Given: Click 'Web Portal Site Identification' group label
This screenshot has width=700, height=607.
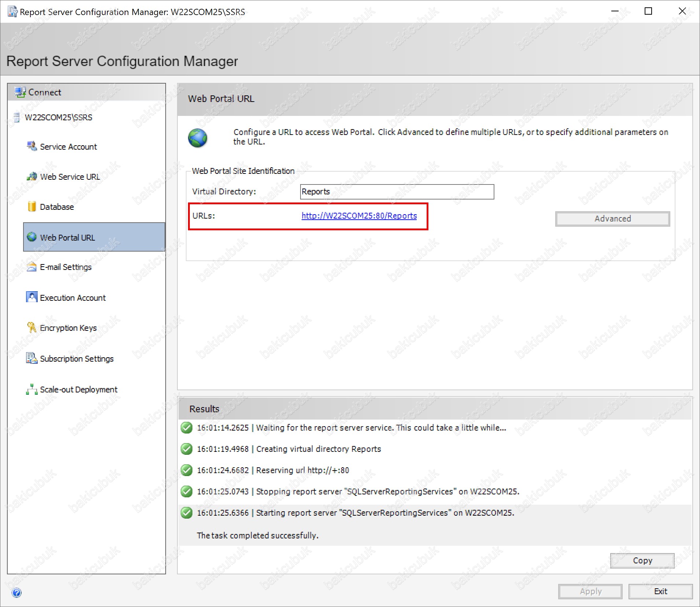Looking at the screenshot, I should coord(243,171).
